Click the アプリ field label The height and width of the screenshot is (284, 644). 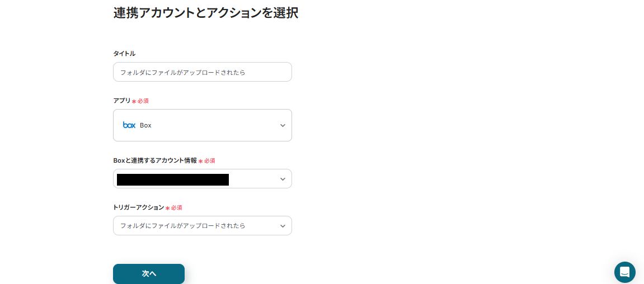pos(121,101)
